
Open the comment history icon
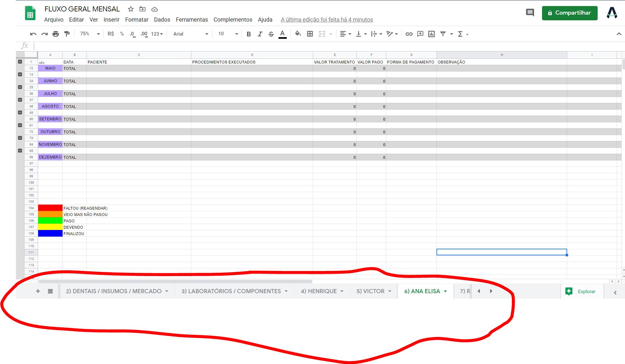coord(530,13)
